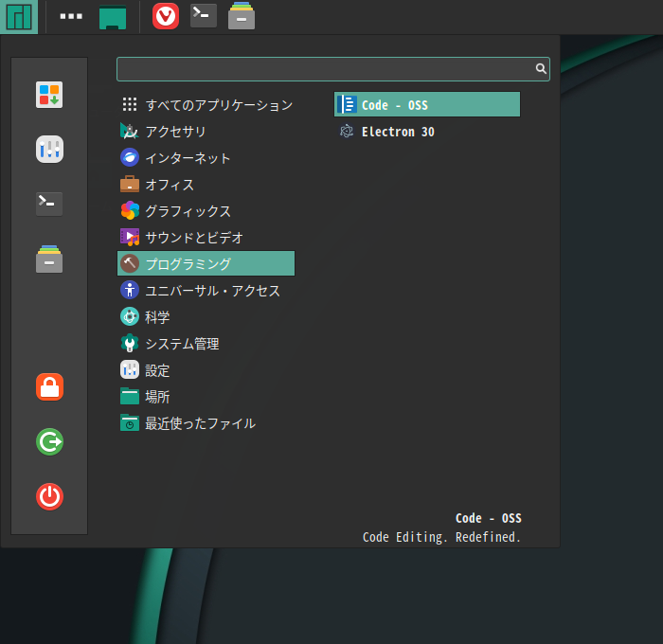Image resolution: width=663 pixels, height=644 pixels.
Task: Open the terminal launcher in the top panel
Action: [x=204, y=16]
